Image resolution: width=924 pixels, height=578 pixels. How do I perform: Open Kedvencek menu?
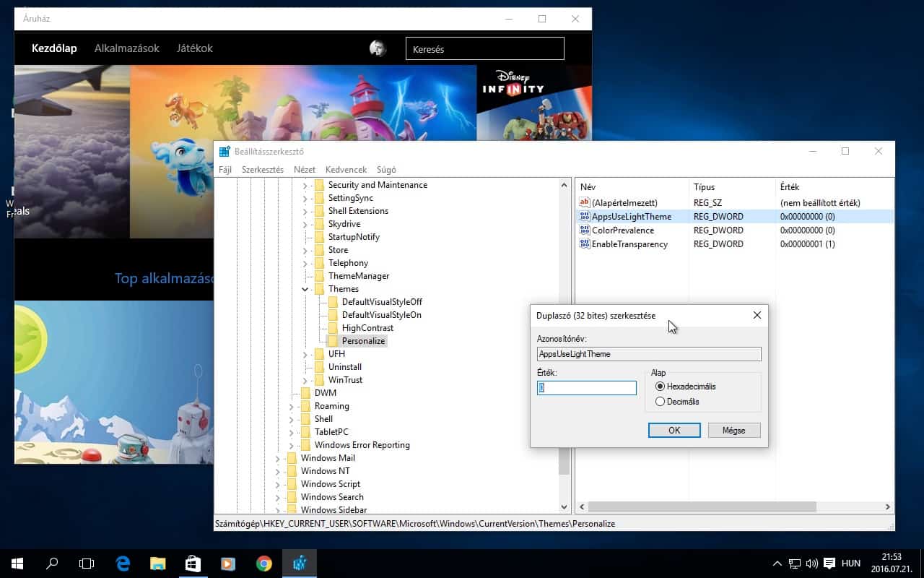(x=346, y=170)
